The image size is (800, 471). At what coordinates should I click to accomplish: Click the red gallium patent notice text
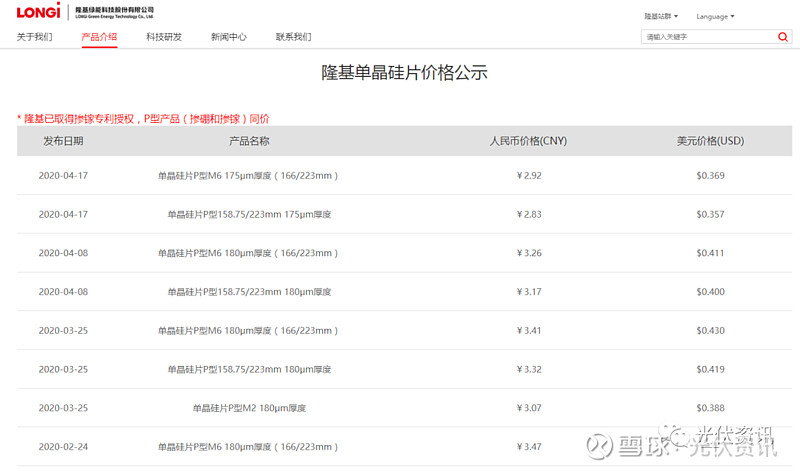(143, 119)
